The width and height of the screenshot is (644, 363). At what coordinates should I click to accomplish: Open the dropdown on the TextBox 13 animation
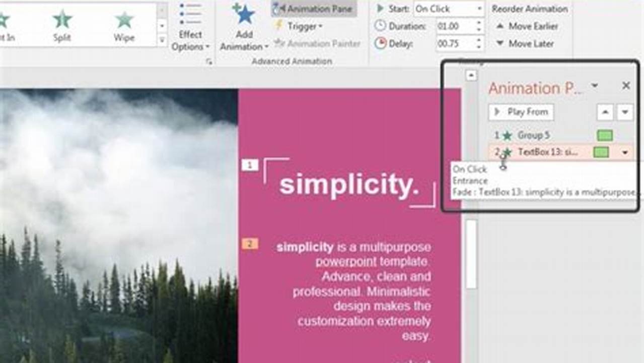point(624,152)
